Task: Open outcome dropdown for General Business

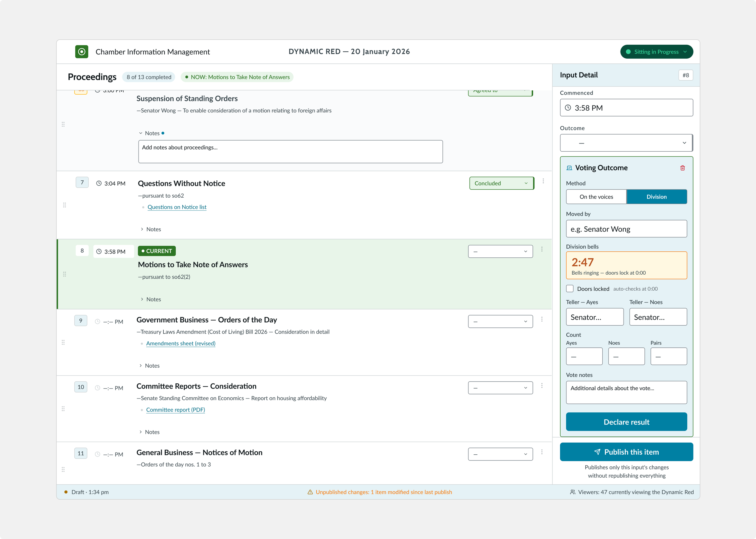Action: pos(500,454)
